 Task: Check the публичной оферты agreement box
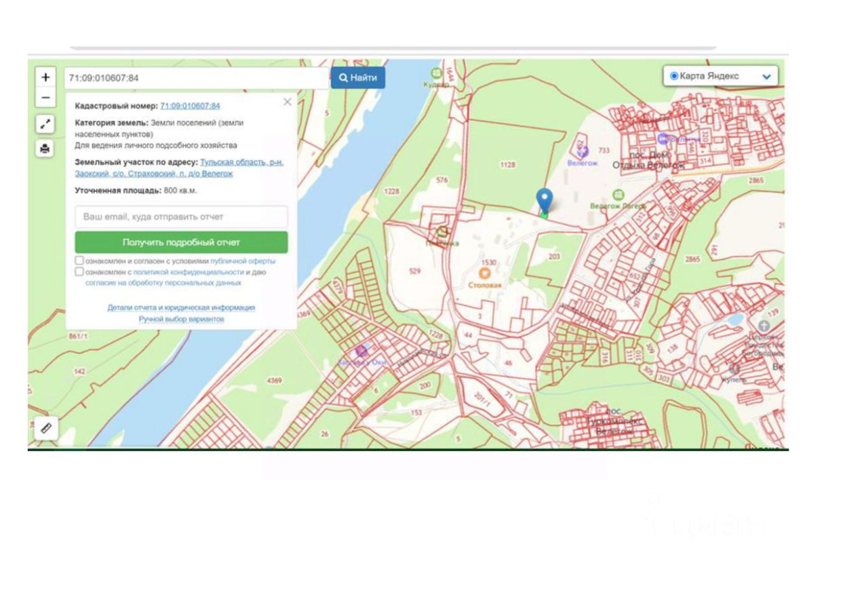[x=79, y=261]
